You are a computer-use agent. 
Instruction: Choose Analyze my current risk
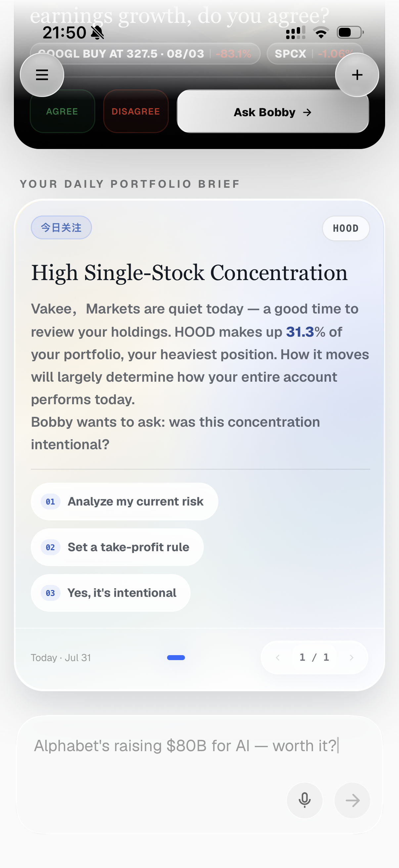[x=124, y=502]
